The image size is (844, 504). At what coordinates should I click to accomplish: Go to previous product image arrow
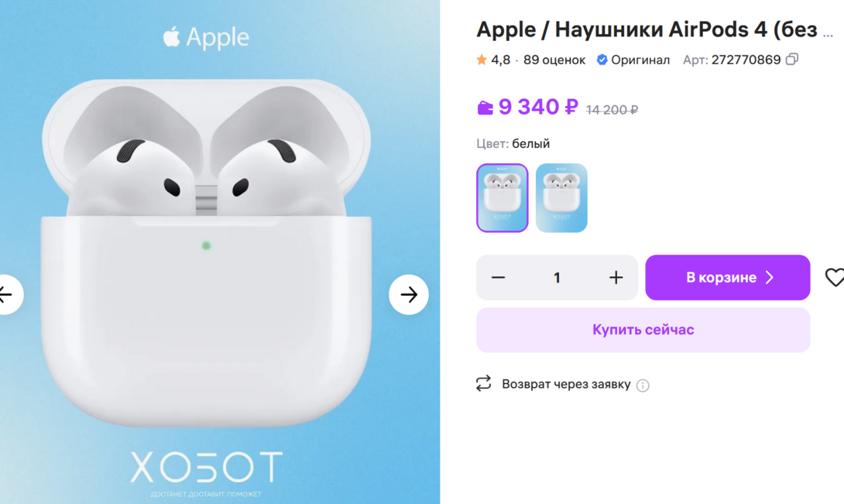click(x=8, y=294)
